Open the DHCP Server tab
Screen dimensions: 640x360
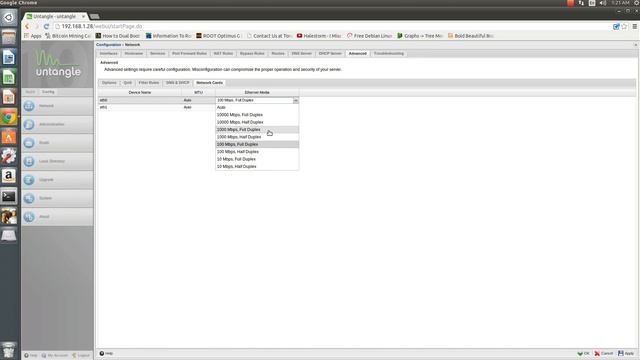pyautogui.click(x=330, y=53)
